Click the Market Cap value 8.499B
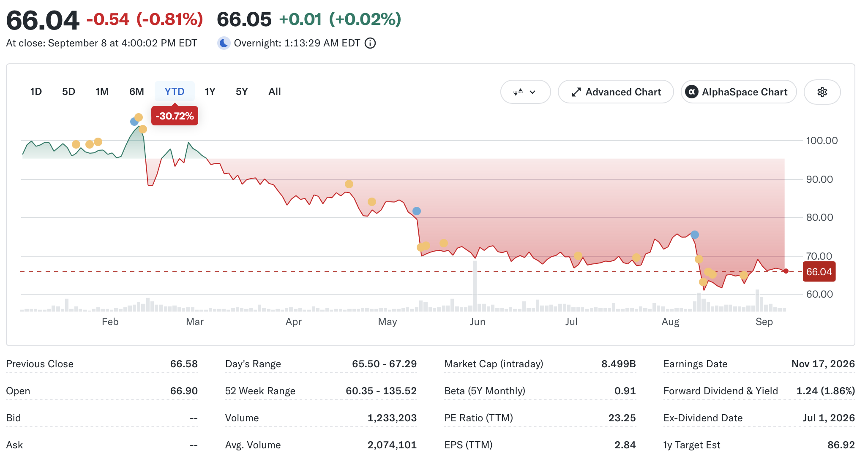Screen dimensions: 868x461 619,364
